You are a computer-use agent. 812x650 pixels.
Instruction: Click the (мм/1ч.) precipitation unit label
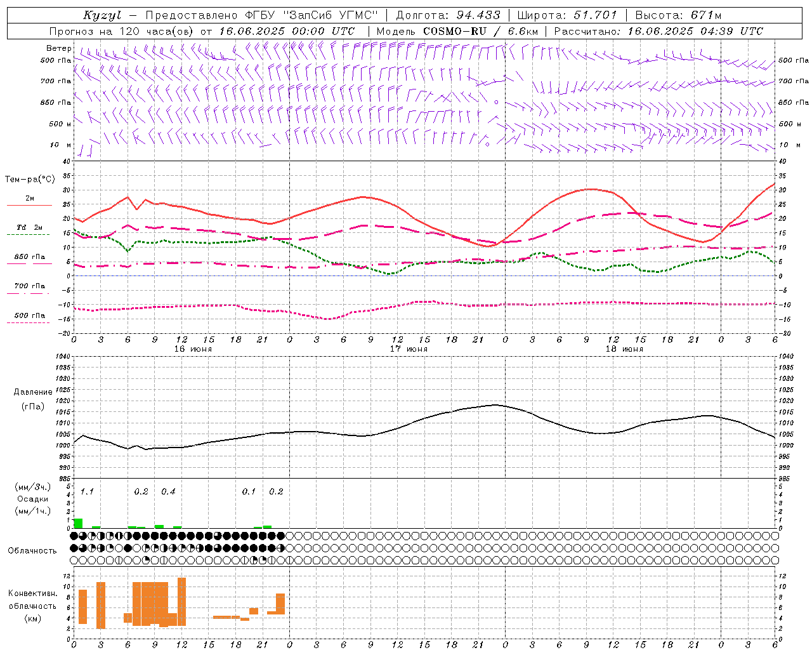[x=32, y=510]
